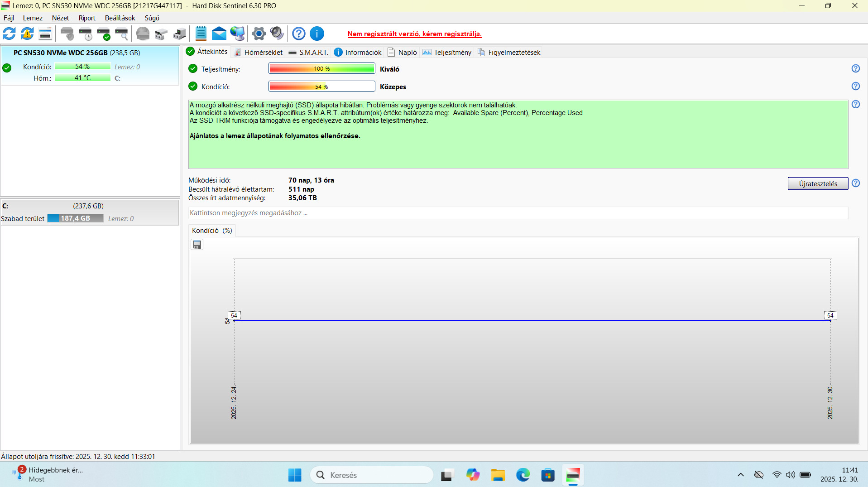Switch to the S.M.A.R.T. tab
Viewport: 868px width, 487px height.
pos(308,53)
